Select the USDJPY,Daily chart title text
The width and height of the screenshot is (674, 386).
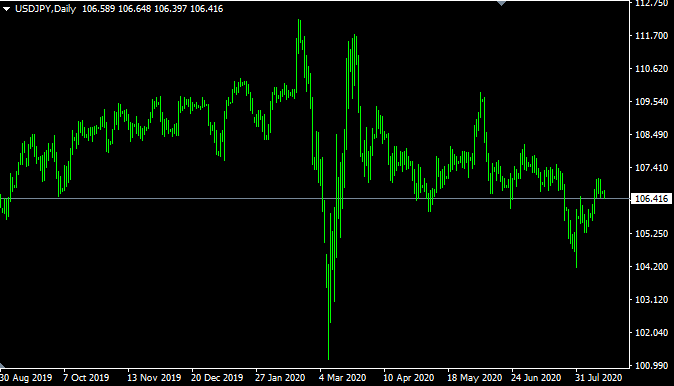(x=45, y=9)
